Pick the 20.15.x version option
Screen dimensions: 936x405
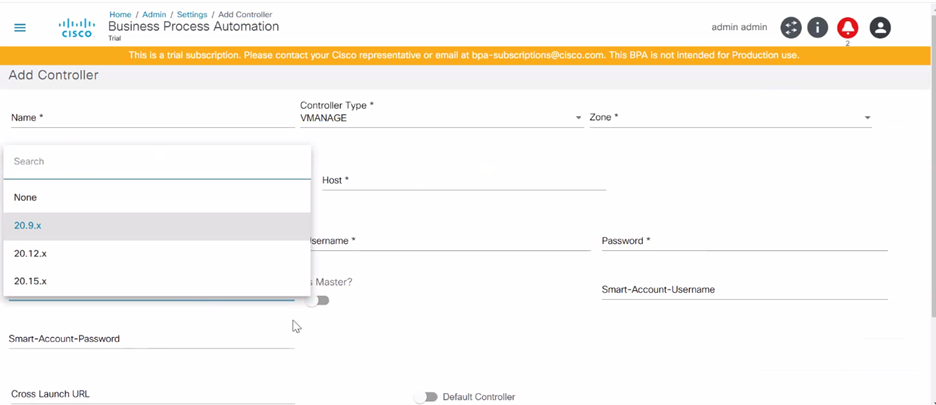[x=31, y=282]
